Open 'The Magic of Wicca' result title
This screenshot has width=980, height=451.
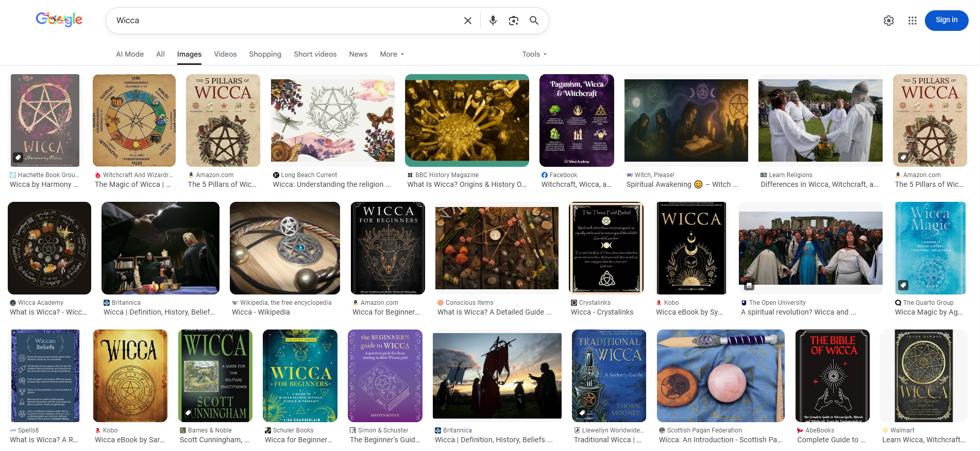(132, 184)
